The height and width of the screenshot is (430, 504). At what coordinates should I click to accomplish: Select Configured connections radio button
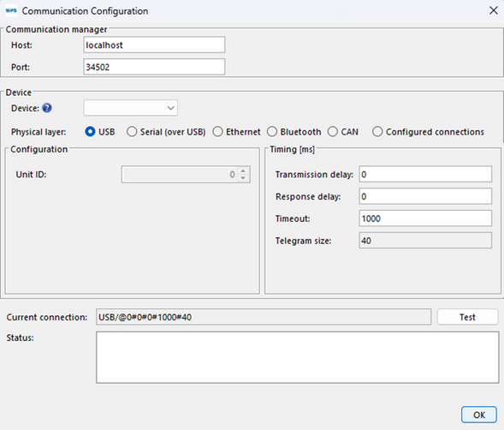tap(377, 132)
